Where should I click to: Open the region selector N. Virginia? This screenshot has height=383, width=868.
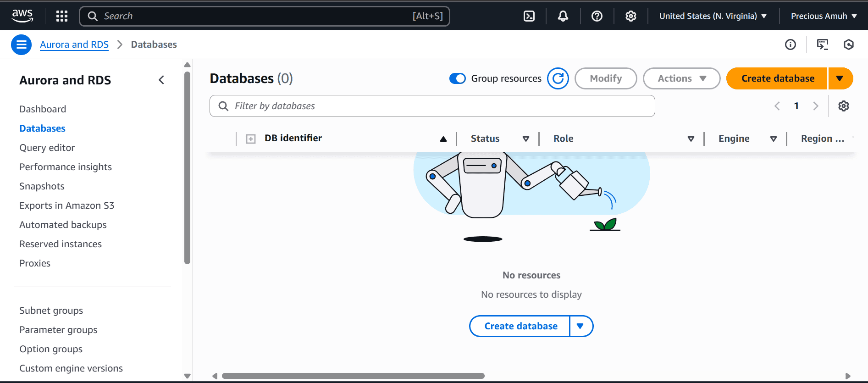[x=713, y=16]
